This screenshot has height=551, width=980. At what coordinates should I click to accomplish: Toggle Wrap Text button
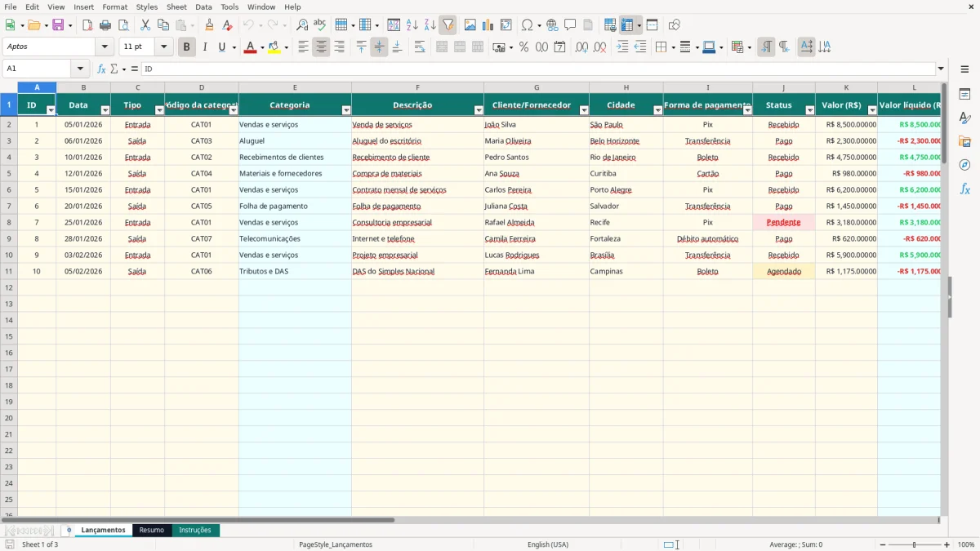[420, 47]
